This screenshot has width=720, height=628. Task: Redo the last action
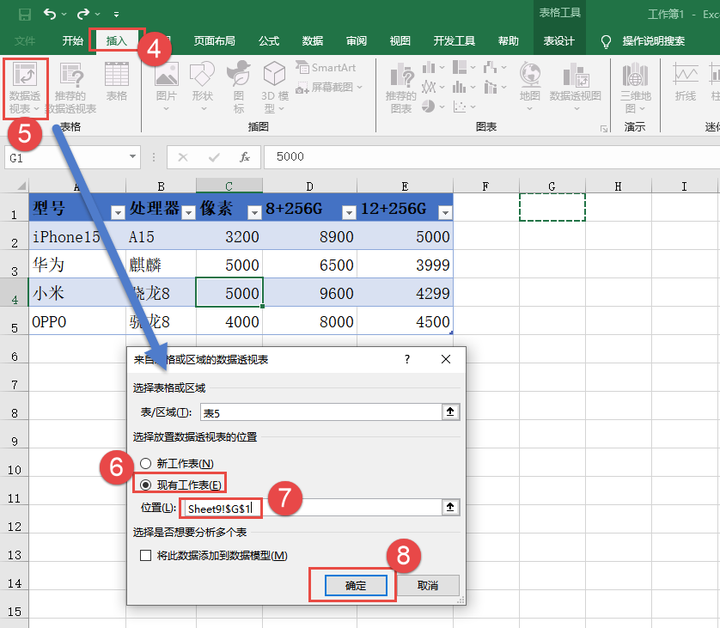pyautogui.click(x=83, y=14)
